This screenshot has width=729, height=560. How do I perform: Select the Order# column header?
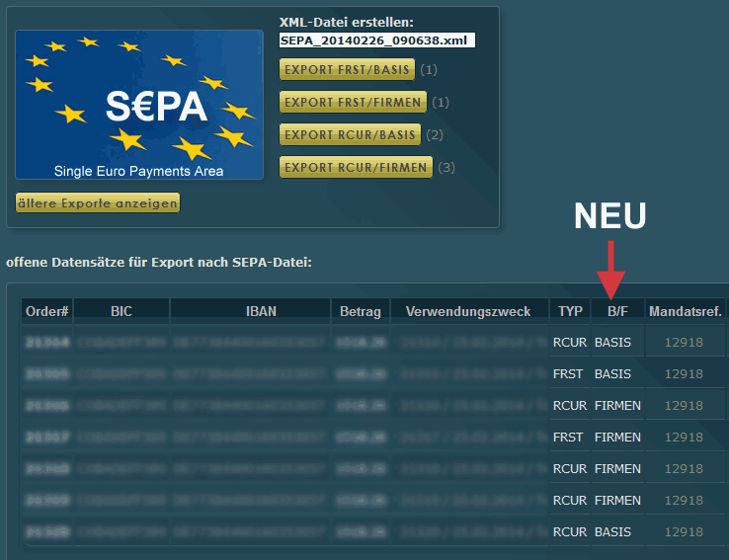click(47, 311)
